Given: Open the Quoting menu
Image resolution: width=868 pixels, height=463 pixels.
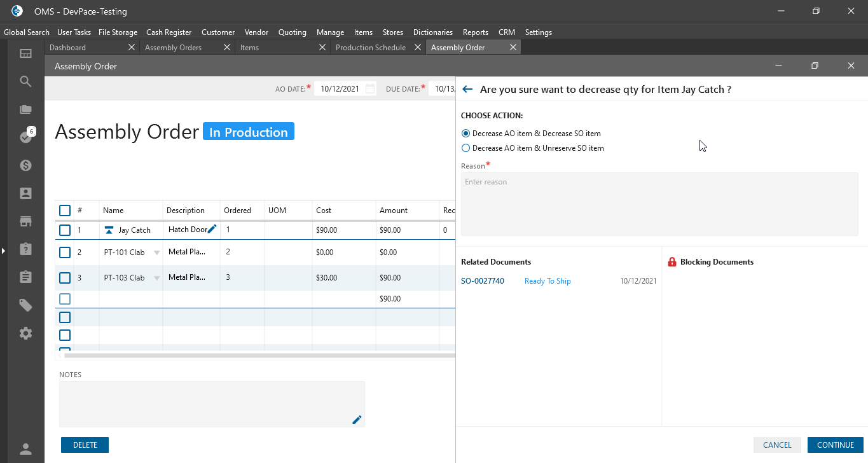Looking at the screenshot, I should (292, 32).
